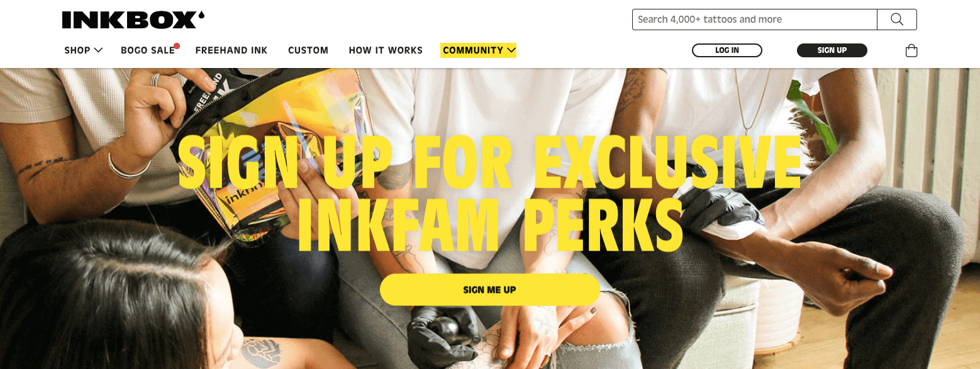Open the Custom tattoo menu item
The image size is (980, 369).
[308, 50]
